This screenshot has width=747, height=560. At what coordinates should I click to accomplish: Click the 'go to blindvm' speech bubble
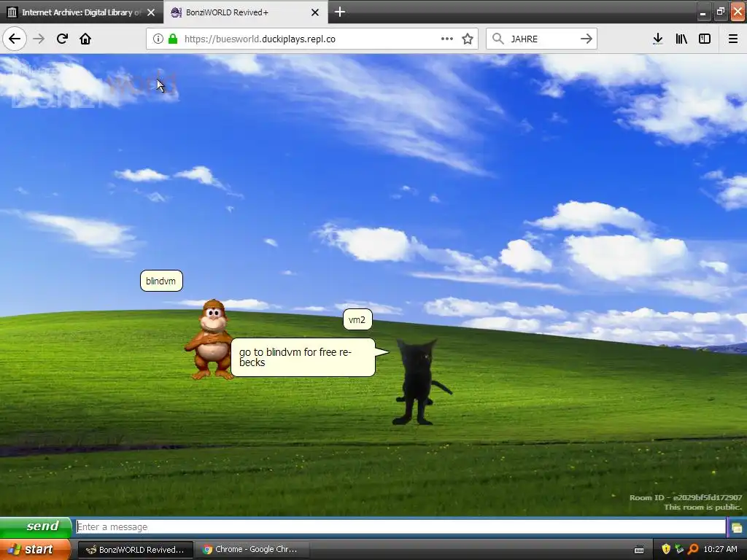click(x=303, y=357)
